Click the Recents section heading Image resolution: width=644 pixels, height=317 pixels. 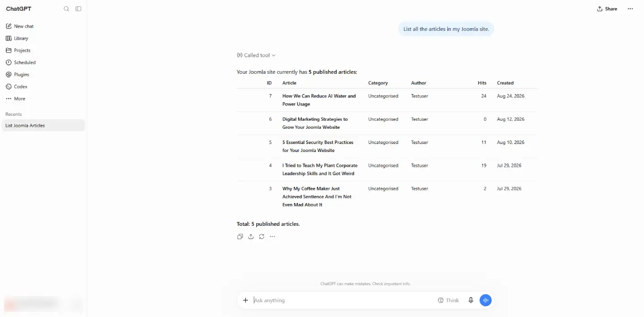tap(13, 114)
